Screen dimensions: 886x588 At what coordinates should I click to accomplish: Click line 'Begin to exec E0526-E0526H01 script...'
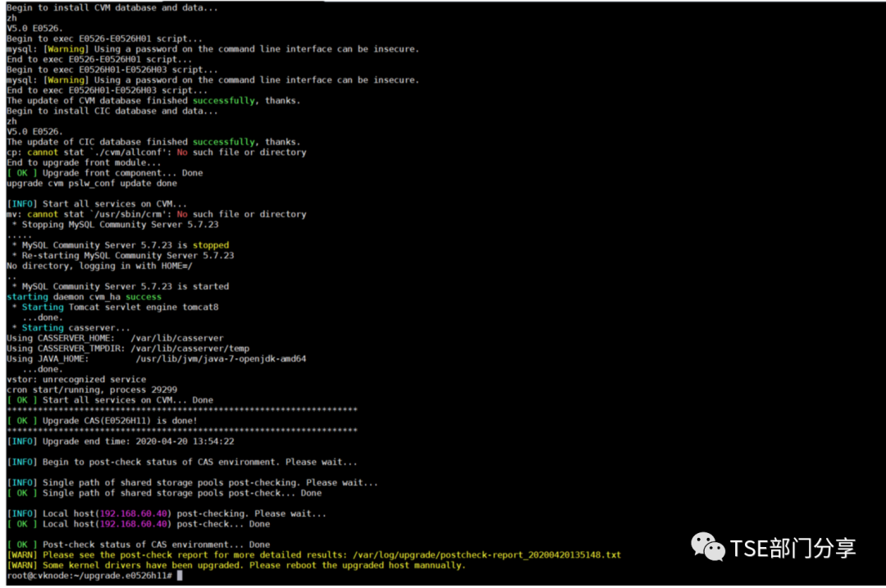click(104, 39)
